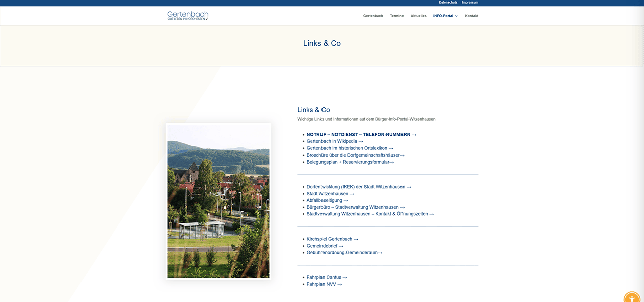Open the Impressum link
644x302 pixels.
(x=470, y=3)
